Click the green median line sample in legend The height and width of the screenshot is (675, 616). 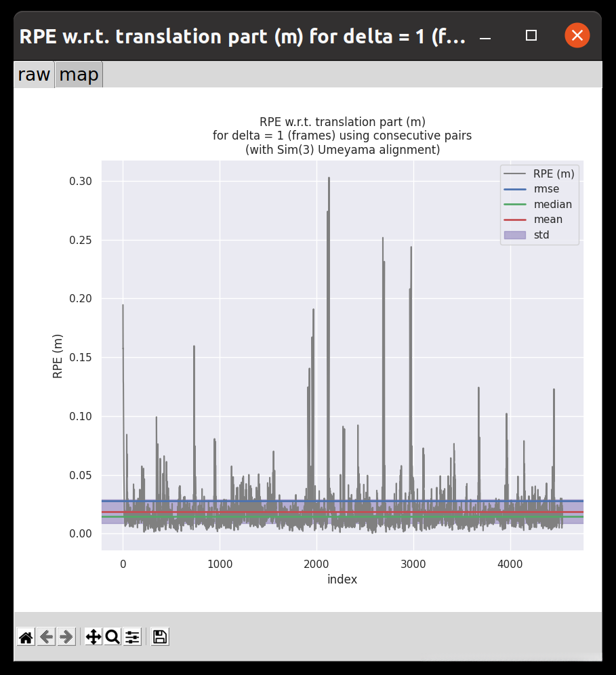click(515, 204)
